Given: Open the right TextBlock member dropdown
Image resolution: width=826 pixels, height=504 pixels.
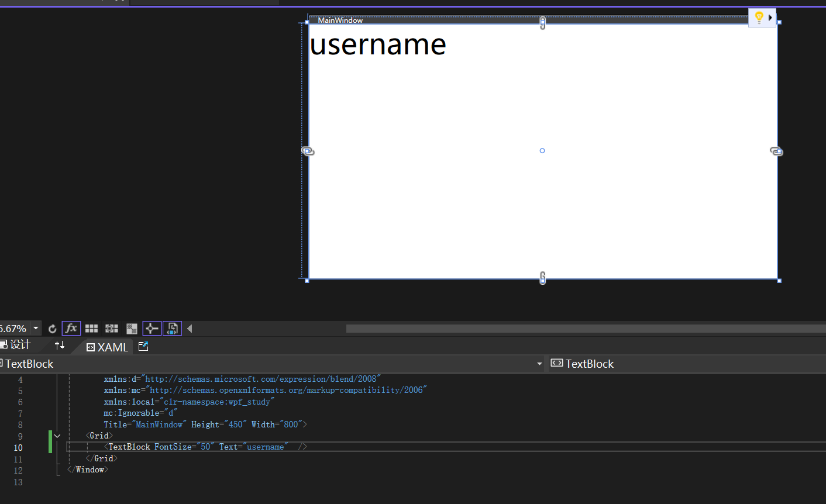Looking at the screenshot, I should (687, 364).
